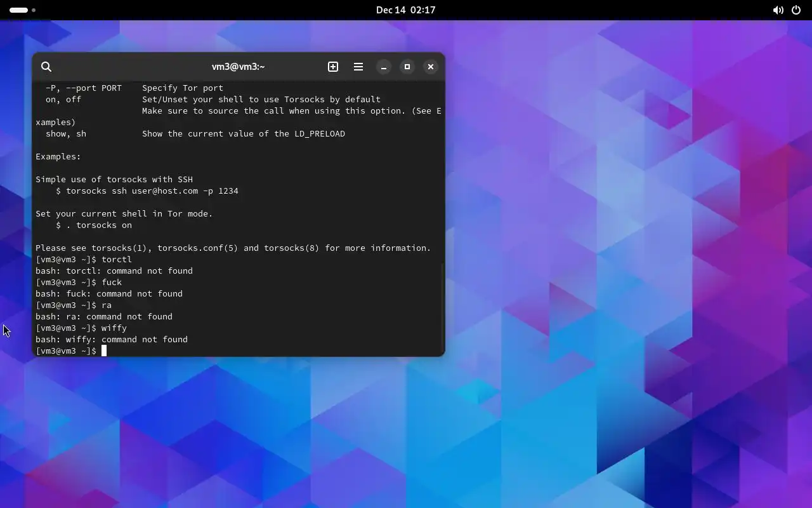
Task: Click the 'Please see torsocks(1)' line
Action: [x=233, y=248]
